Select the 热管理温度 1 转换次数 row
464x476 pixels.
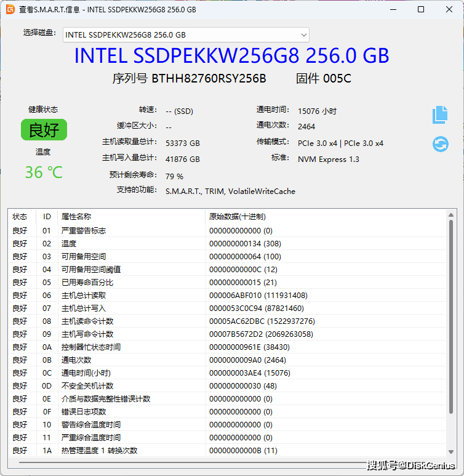(99, 451)
